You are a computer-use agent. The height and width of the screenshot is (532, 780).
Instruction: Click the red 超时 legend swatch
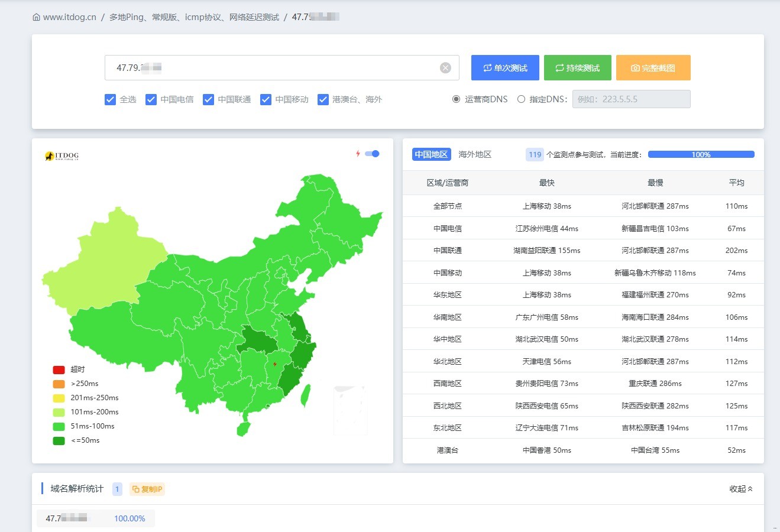tap(59, 369)
